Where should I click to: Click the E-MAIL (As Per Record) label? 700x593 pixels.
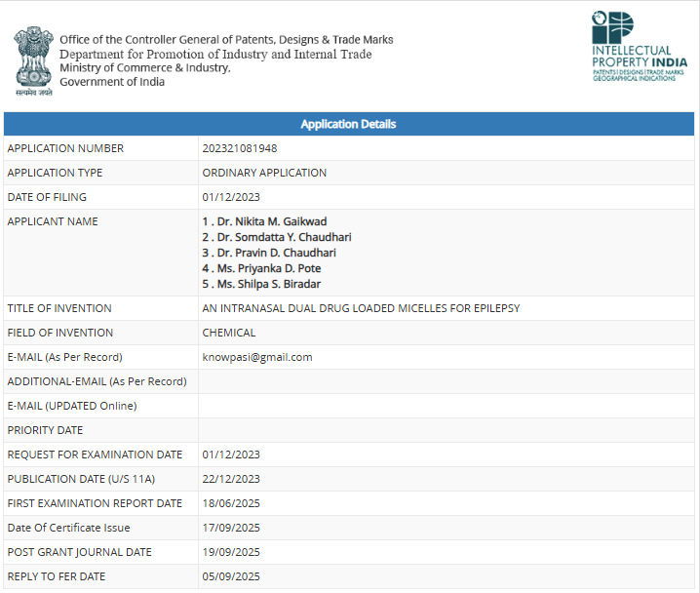(x=64, y=357)
